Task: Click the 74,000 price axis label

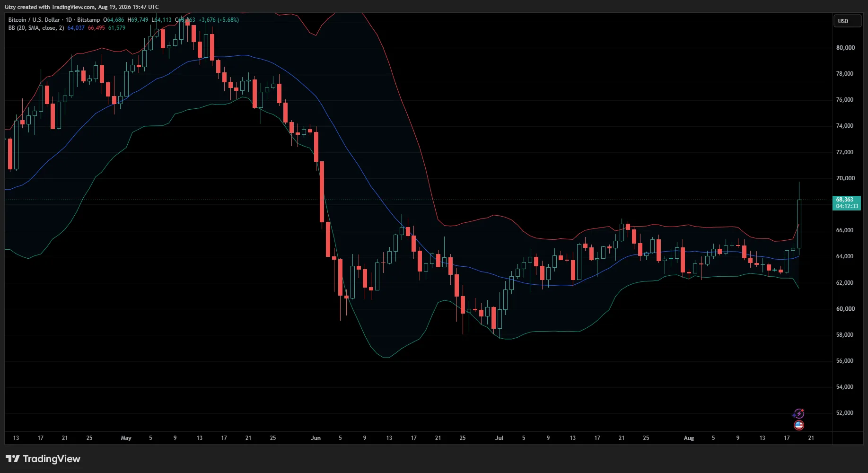Action: [x=845, y=126]
